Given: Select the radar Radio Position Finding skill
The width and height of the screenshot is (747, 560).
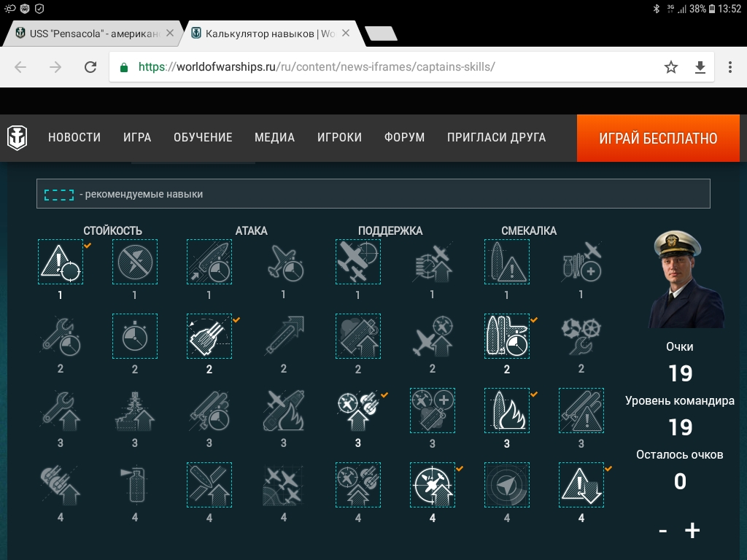Looking at the screenshot, I should 507,485.
